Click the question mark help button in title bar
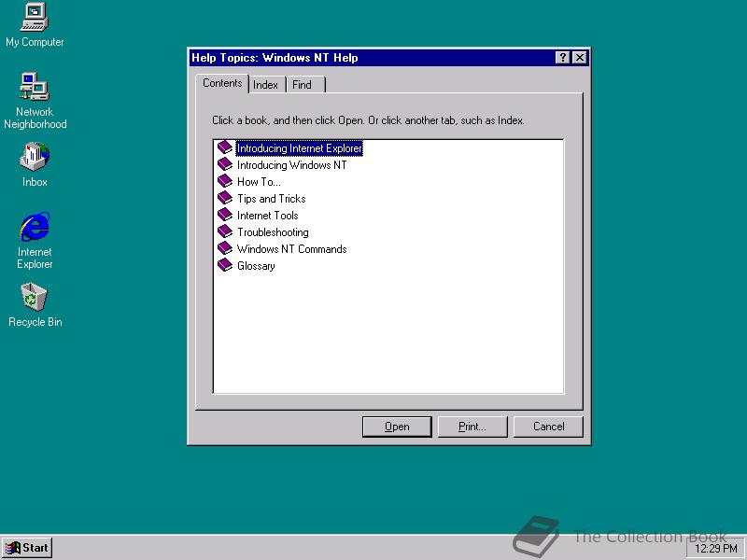 (x=563, y=58)
